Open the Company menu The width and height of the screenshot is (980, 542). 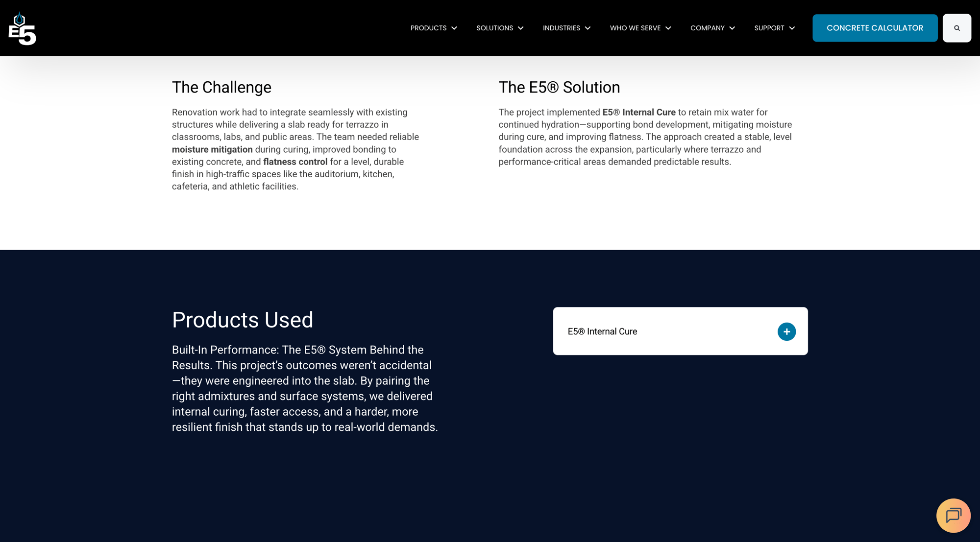(x=707, y=28)
